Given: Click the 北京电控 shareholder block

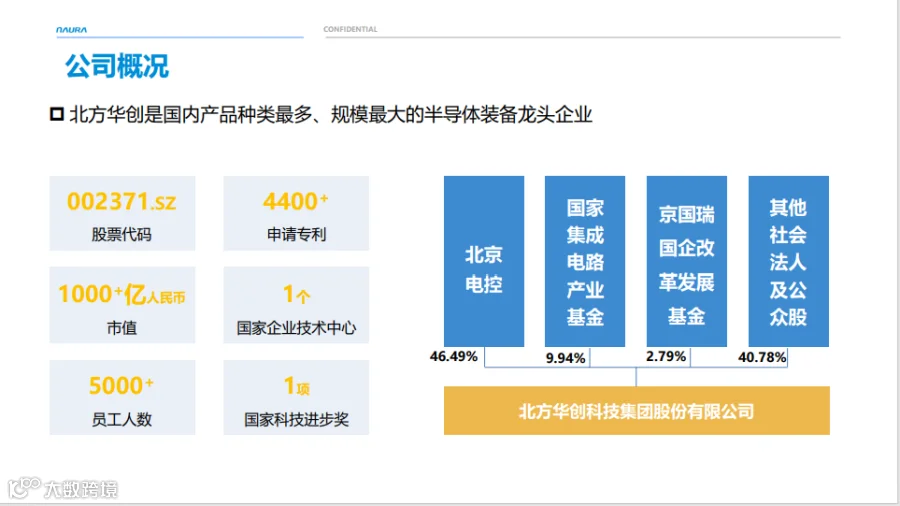Looking at the screenshot, I should [x=484, y=261].
